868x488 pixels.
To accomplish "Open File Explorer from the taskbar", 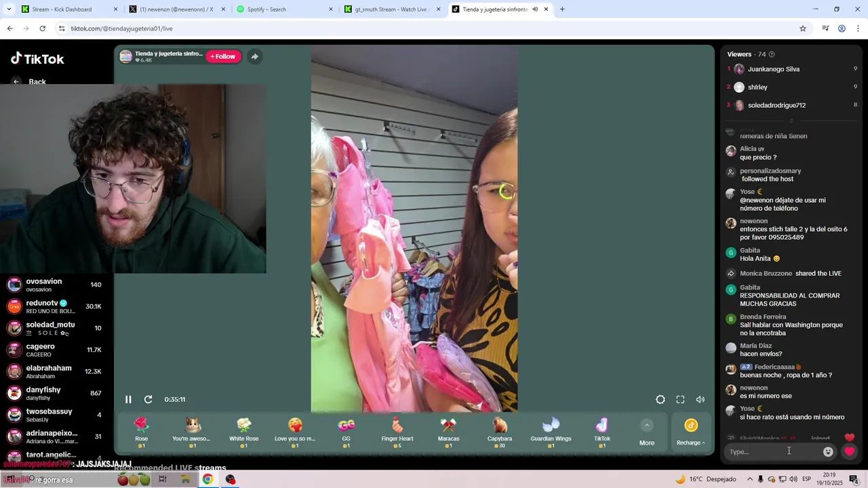I will click(185, 479).
